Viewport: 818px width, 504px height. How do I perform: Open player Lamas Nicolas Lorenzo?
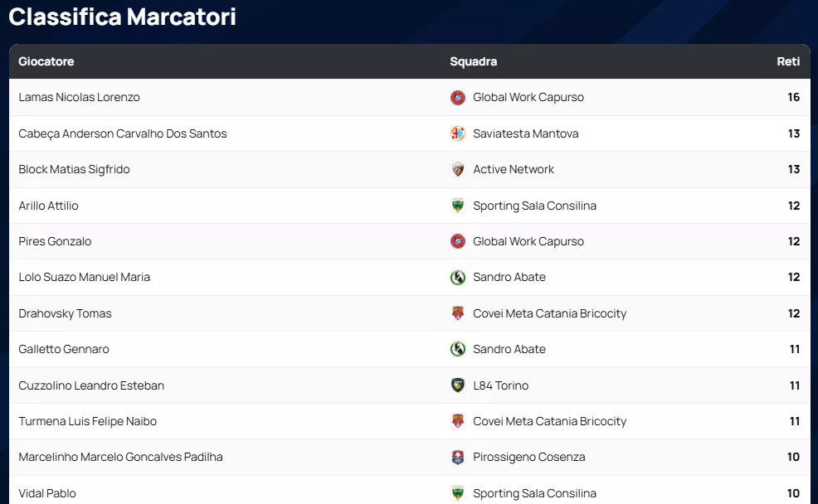(80, 98)
